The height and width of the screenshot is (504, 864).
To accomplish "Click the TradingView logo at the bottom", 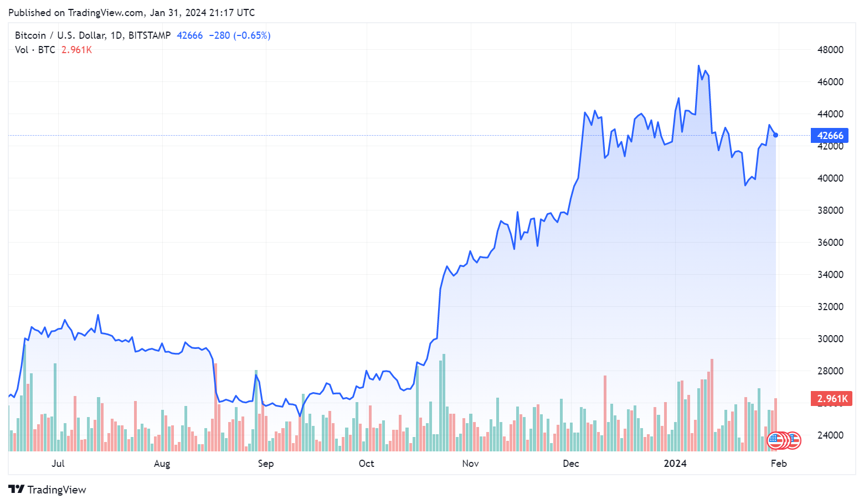I will (48, 490).
